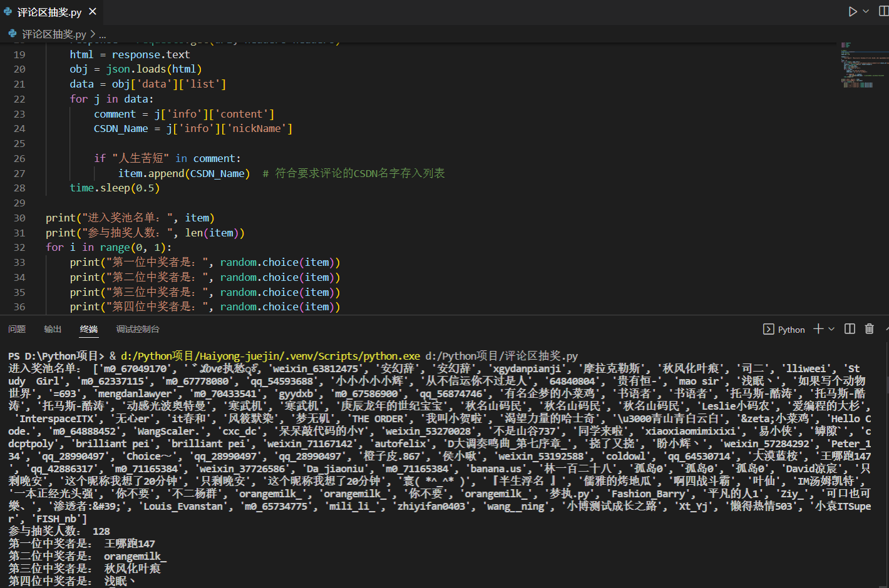Click 'FISH_nb' at end of terminal list
Screen dimensions: 889x588
56,519
